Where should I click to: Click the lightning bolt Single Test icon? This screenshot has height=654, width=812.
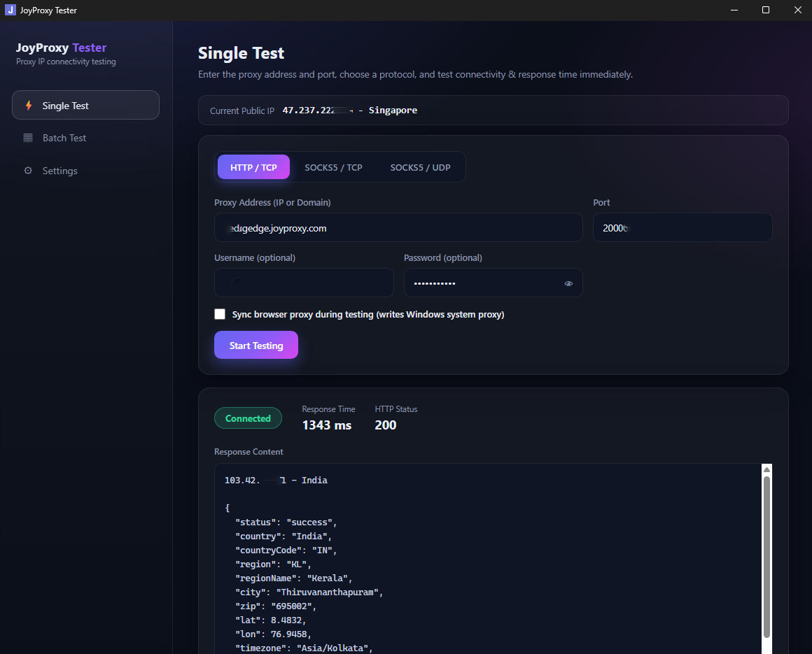point(29,106)
